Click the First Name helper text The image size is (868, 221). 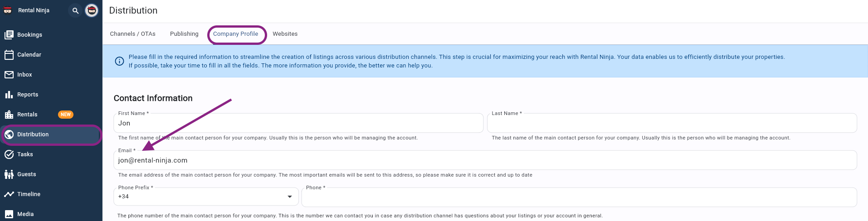click(x=268, y=138)
